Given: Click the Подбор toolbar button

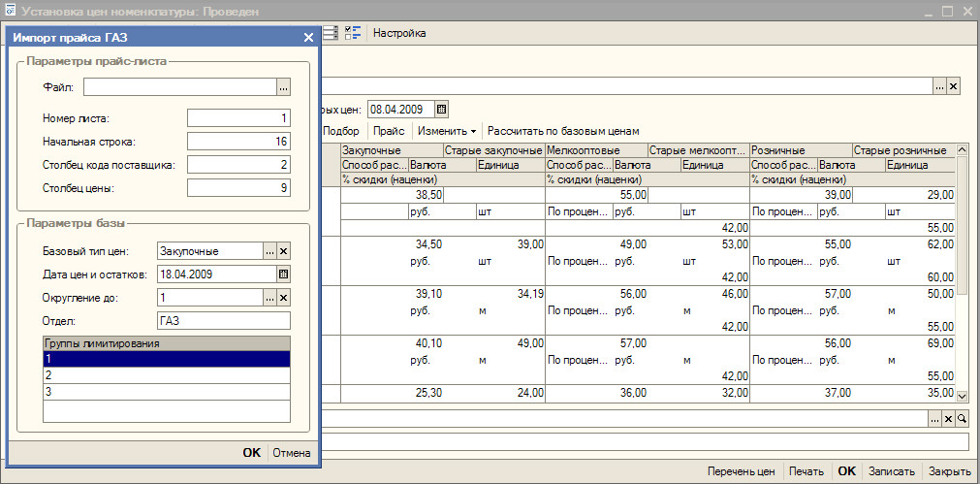Looking at the screenshot, I should click(x=341, y=131).
